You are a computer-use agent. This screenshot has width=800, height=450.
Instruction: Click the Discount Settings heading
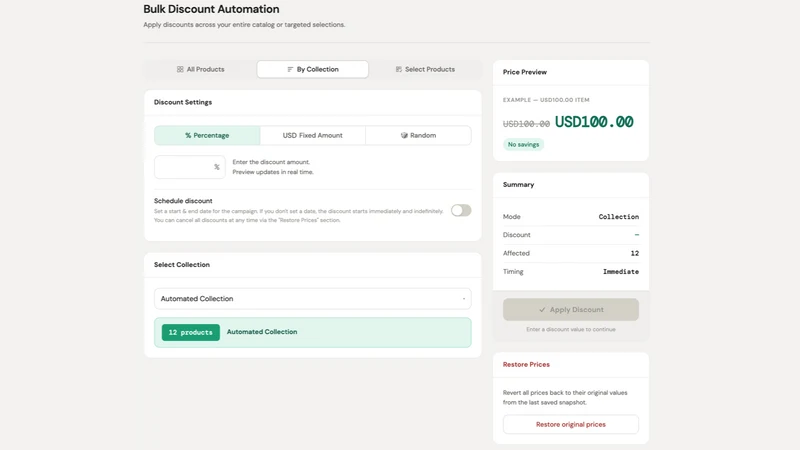(183, 102)
